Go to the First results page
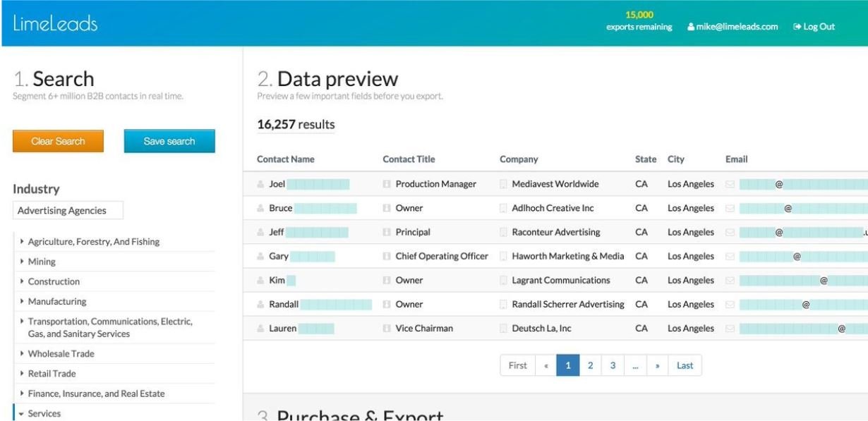Image resolution: width=868 pixels, height=421 pixels. click(x=518, y=365)
